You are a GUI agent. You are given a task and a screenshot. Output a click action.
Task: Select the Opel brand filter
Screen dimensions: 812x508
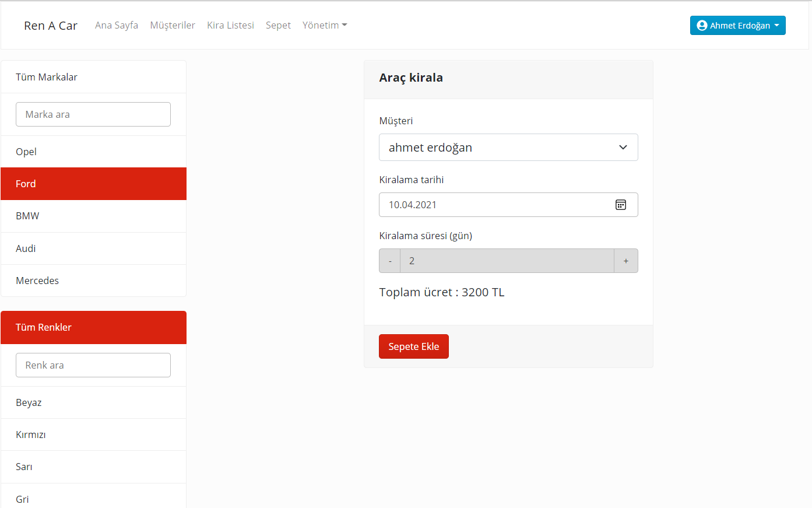pos(26,152)
